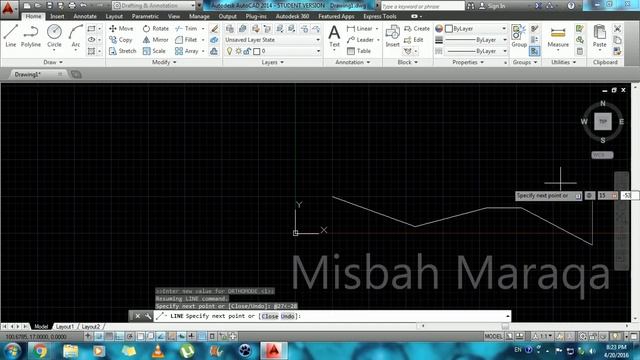640x360 pixels.
Task: Activate the Rotate command
Action: (x=156, y=29)
